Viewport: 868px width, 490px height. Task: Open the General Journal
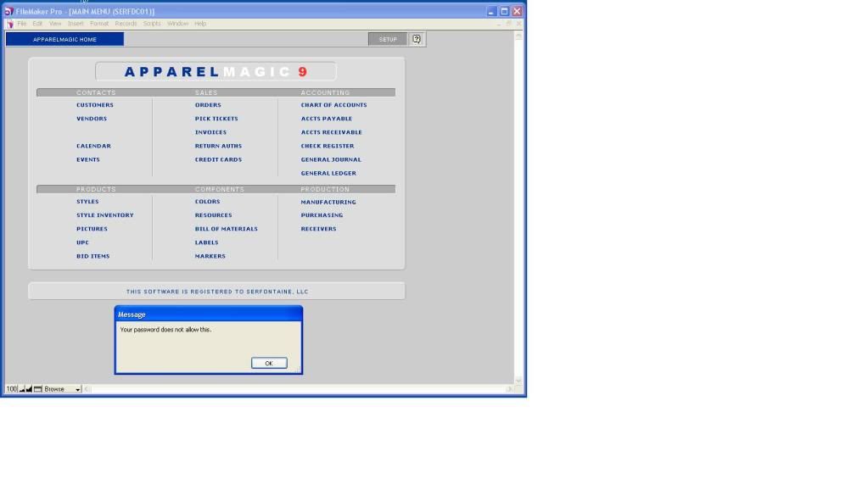(x=331, y=160)
